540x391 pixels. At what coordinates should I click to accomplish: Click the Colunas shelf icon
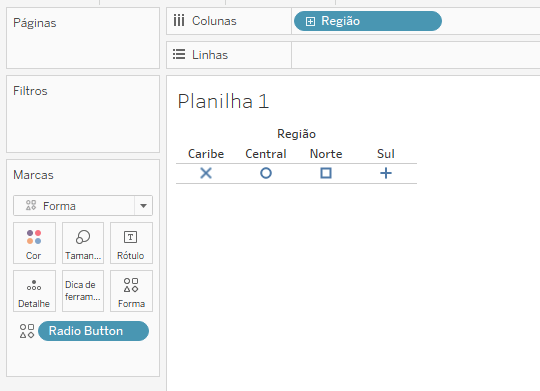coord(179,21)
